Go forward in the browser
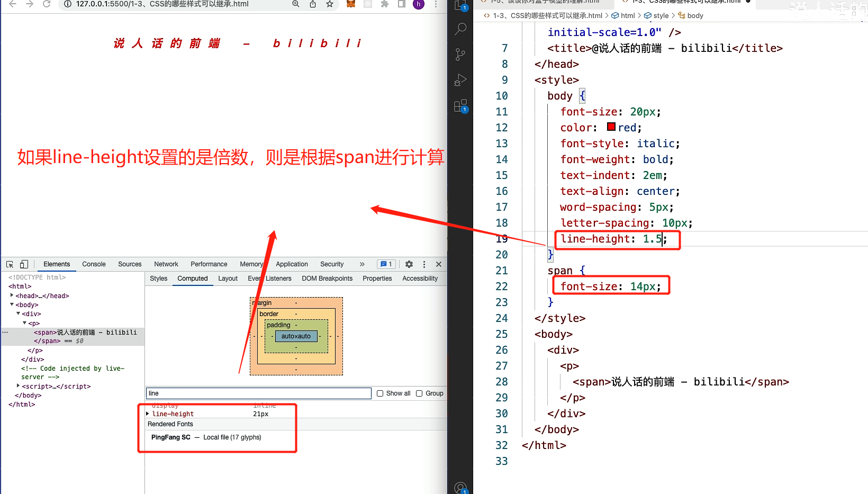 (x=30, y=4)
